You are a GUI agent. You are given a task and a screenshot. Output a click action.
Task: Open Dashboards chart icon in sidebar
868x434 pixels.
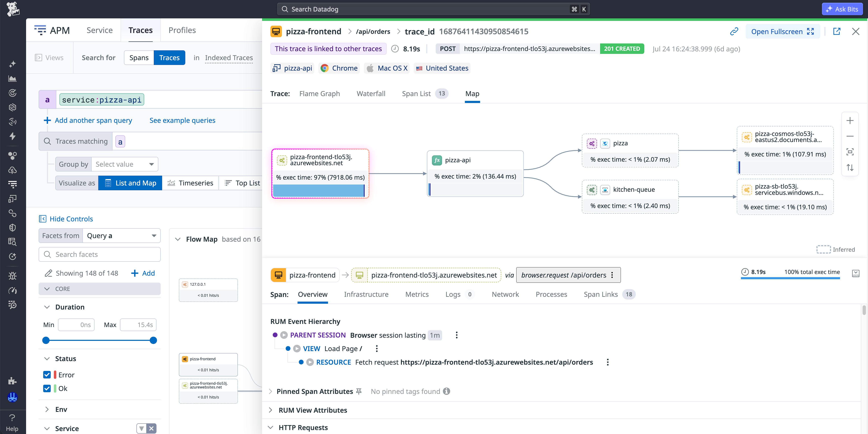coord(13,79)
